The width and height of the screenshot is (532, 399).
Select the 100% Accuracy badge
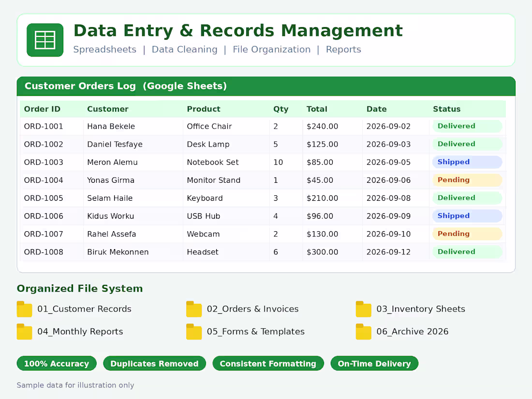[57, 363]
